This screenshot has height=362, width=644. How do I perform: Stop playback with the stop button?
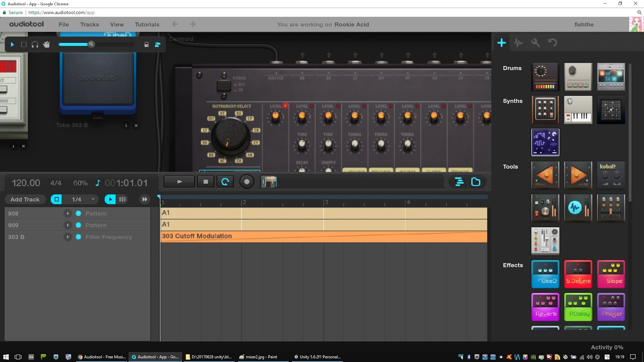pyautogui.click(x=206, y=182)
